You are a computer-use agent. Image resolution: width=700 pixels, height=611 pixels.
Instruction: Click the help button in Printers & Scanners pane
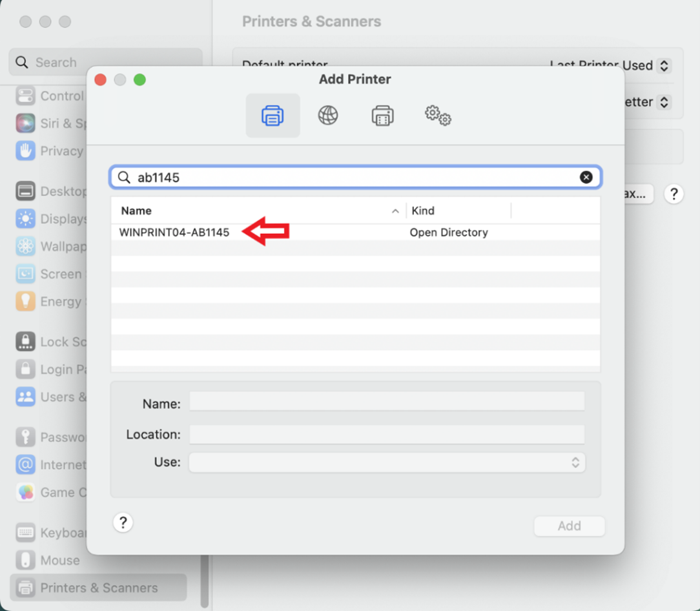tap(674, 194)
